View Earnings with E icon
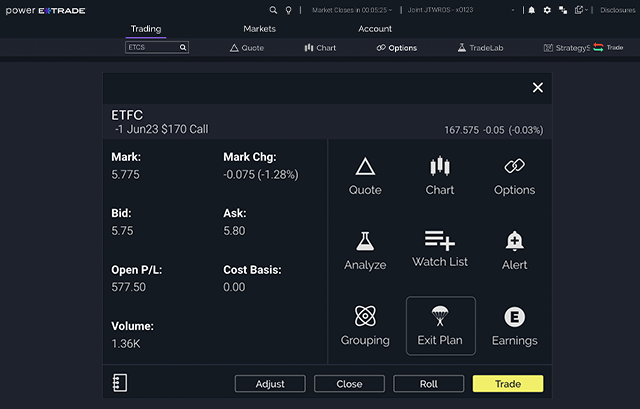This screenshot has width=640, height=409. tap(514, 326)
